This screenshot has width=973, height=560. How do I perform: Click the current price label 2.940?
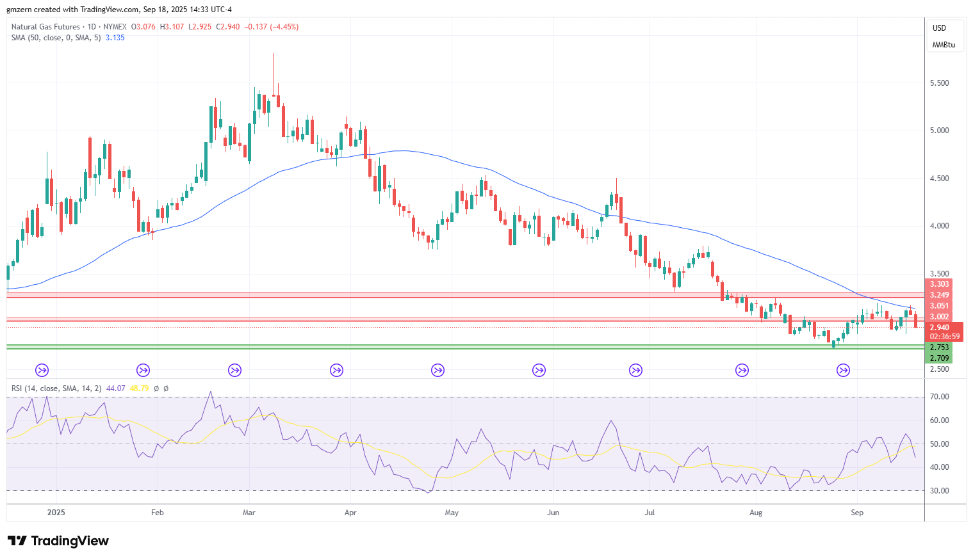pos(940,328)
